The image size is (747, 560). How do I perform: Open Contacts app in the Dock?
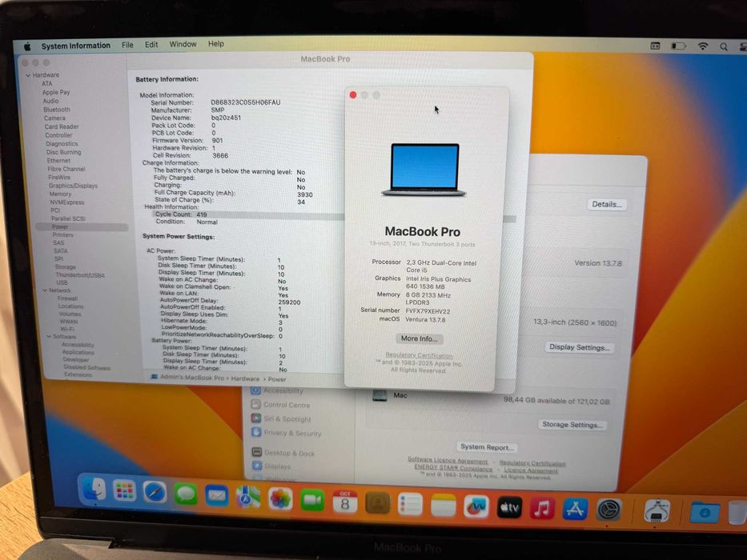click(x=377, y=503)
